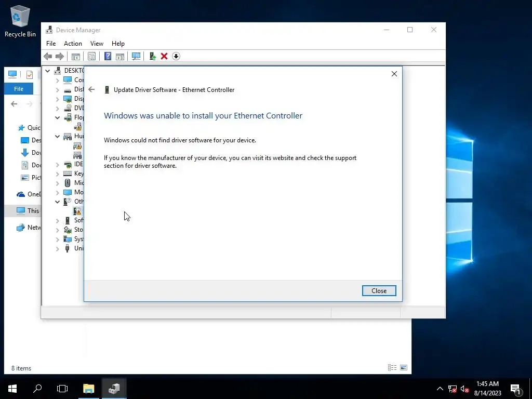Expand the System devices category
This screenshot has height=399, width=532.
[x=57, y=240]
